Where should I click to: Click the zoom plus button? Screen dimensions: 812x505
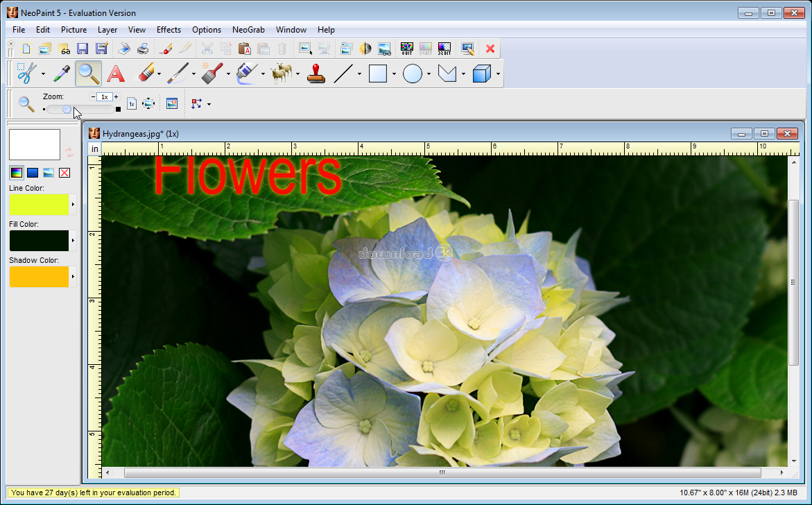click(116, 96)
